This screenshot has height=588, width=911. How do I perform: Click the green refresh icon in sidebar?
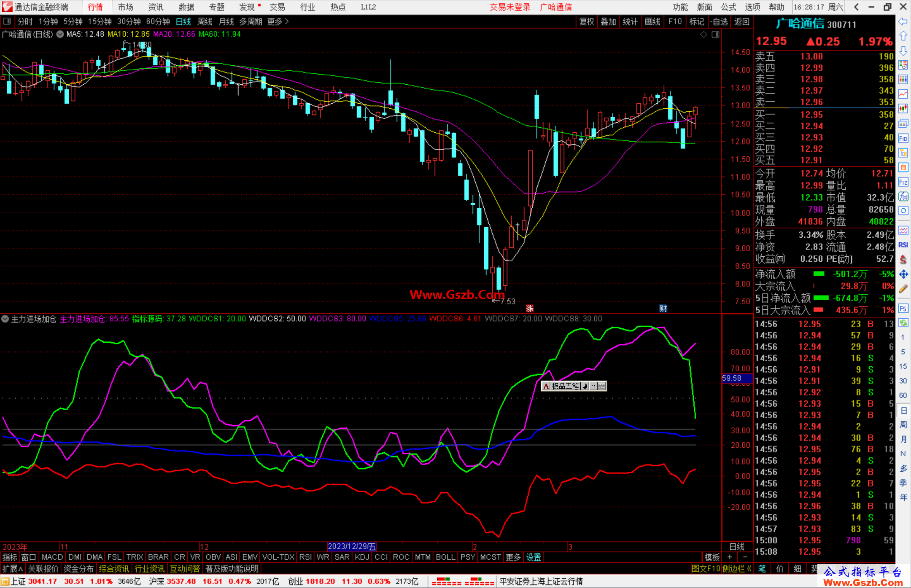pyautogui.click(x=903, y=323)
